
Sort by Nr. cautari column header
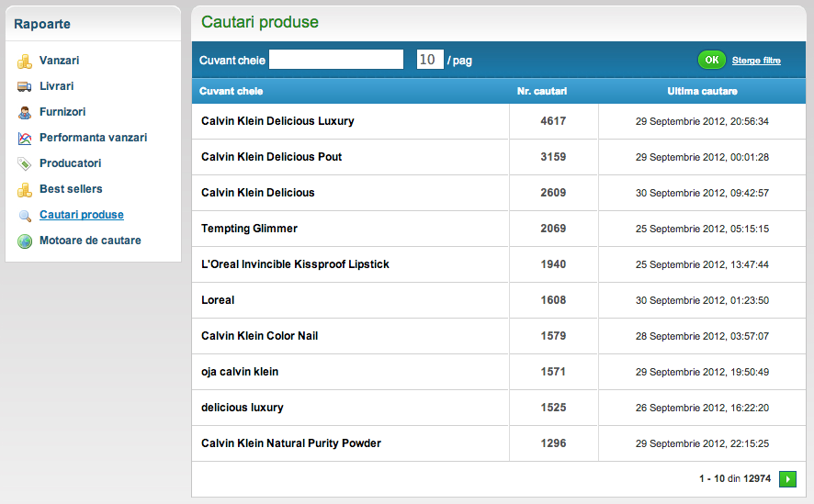542,91
